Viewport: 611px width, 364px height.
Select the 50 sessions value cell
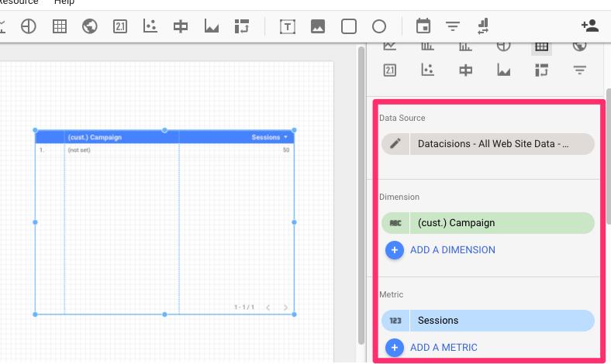[x=286, y=150]
